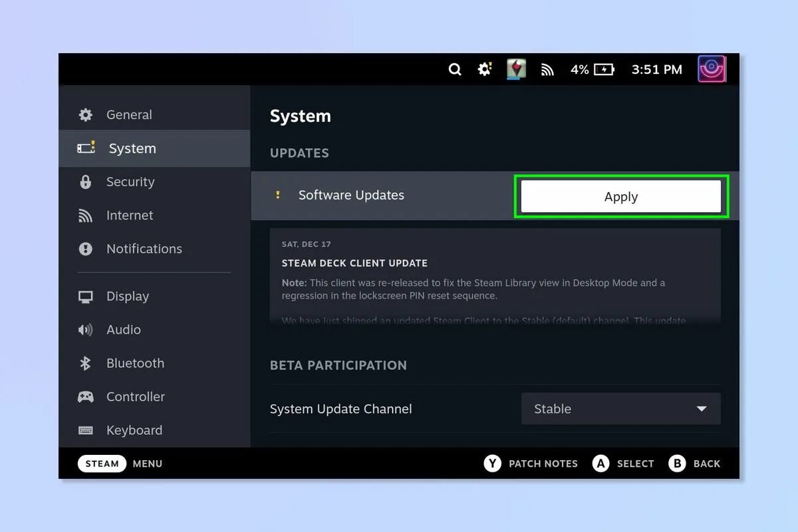Select the Security padlock icon
The image size is (798, 532).
86,182
